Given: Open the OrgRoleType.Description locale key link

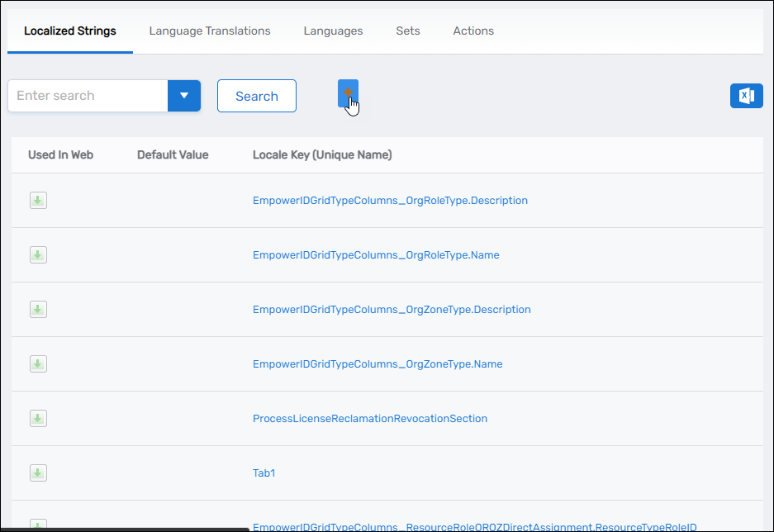Looking at the screenshot, I should 390,200.
